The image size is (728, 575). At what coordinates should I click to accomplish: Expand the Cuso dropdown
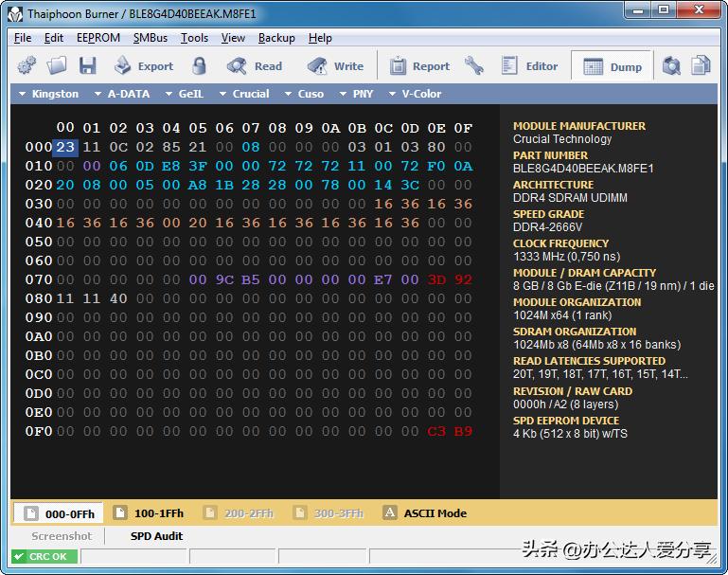click(x=304, y=94)
